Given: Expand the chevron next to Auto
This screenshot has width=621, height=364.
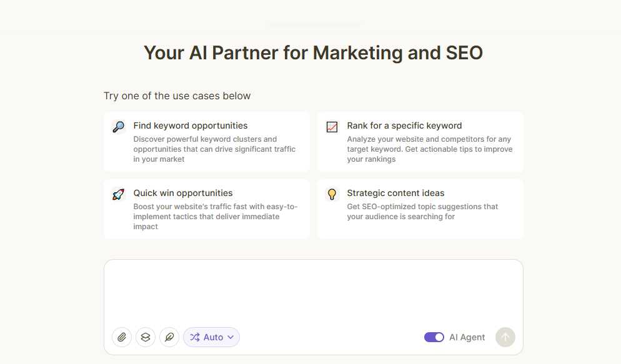Looking at the screenshot, I should point(231,337).
